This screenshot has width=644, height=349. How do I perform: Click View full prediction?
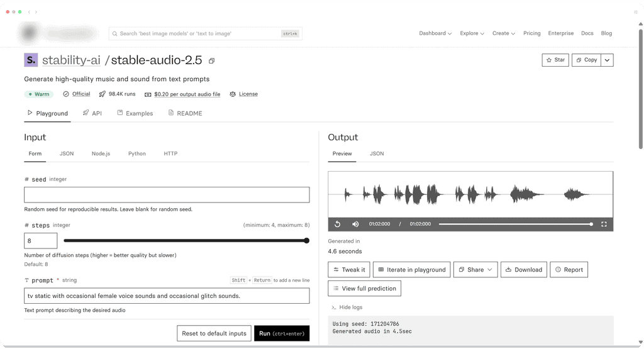point(364,289)
